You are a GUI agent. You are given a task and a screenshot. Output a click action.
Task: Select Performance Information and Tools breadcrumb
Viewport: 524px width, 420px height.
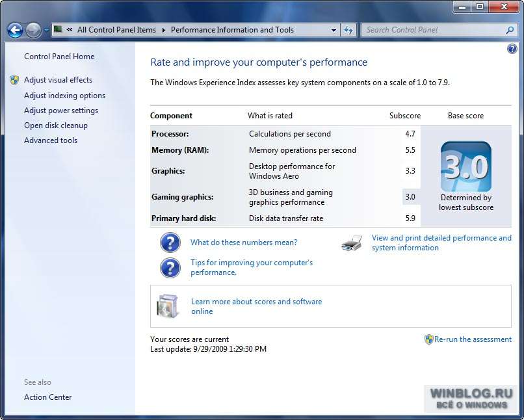232,30
